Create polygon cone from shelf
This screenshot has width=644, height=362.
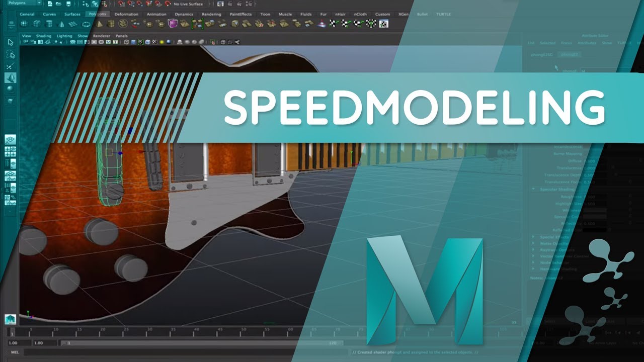click(x=61, y=24)
